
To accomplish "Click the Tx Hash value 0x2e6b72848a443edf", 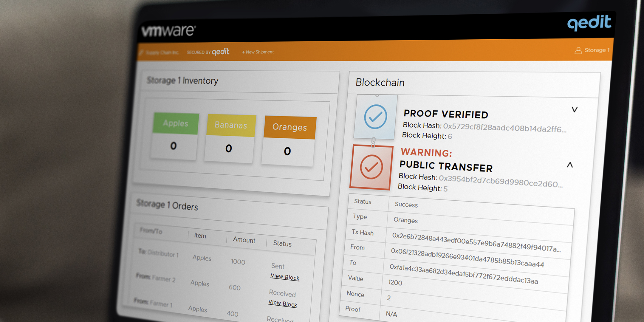I will [476, 242].
